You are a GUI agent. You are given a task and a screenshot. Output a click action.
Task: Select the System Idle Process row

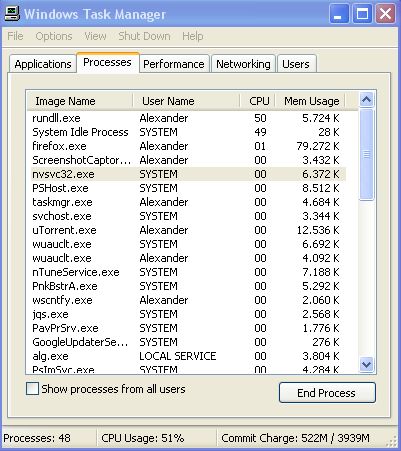(x=188, y=132)
